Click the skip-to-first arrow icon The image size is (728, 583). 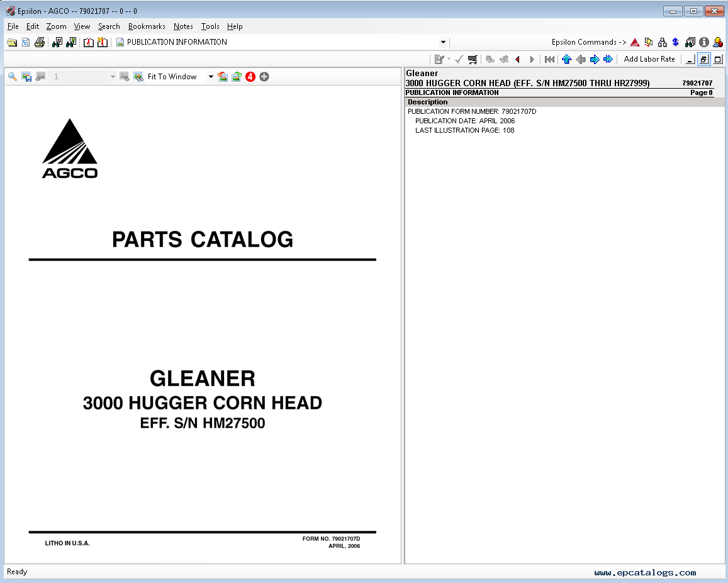(x=550, y=59)
